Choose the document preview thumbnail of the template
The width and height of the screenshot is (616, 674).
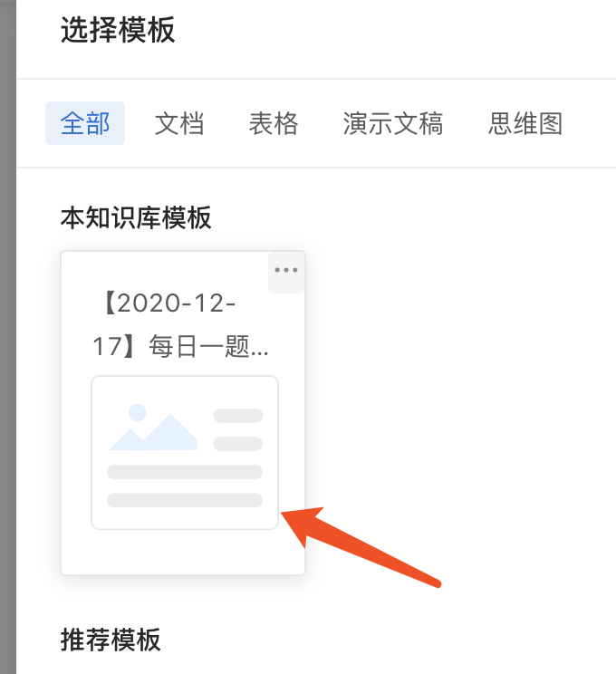pos(185,453)
